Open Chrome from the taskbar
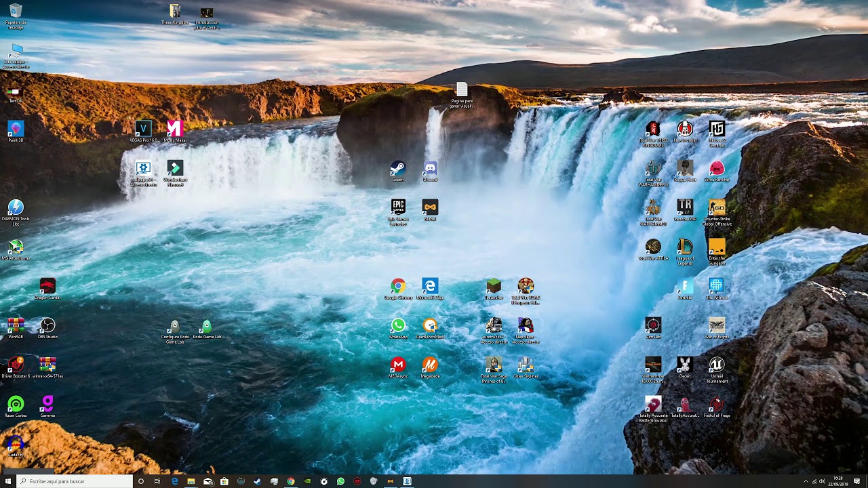 point(290,481)
